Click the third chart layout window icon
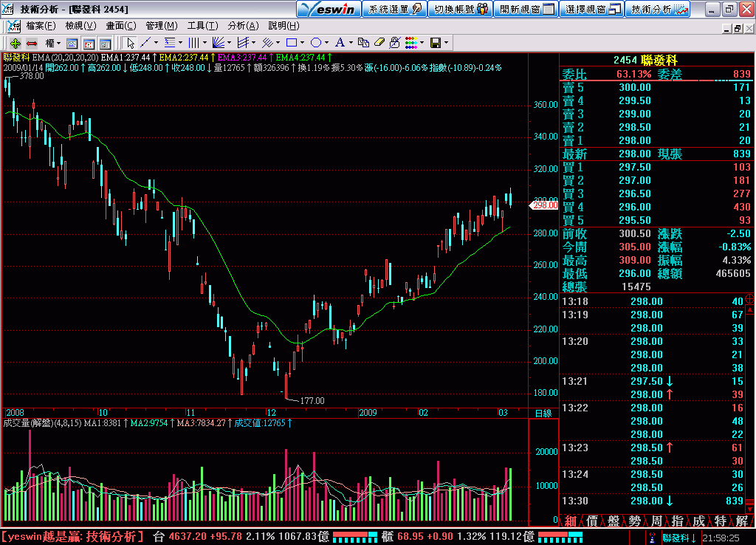The height and width of the screenshot is (545, 756). [x=105, y=44]
